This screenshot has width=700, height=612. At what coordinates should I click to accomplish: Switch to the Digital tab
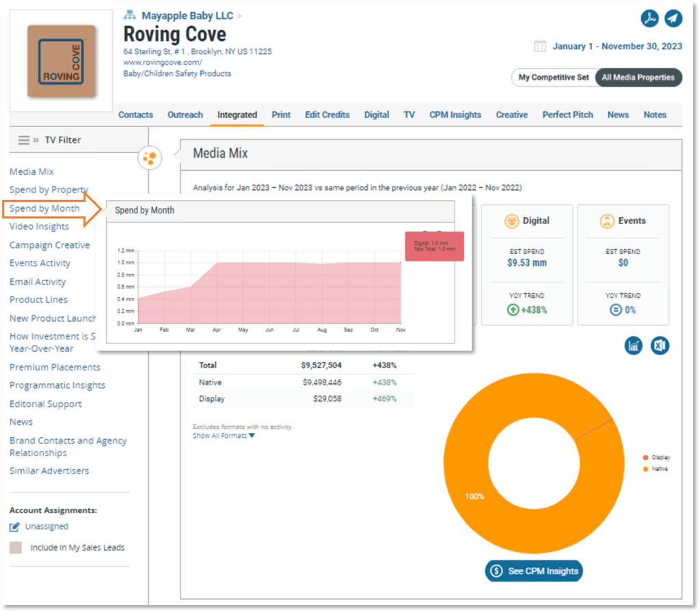point(377,115)
